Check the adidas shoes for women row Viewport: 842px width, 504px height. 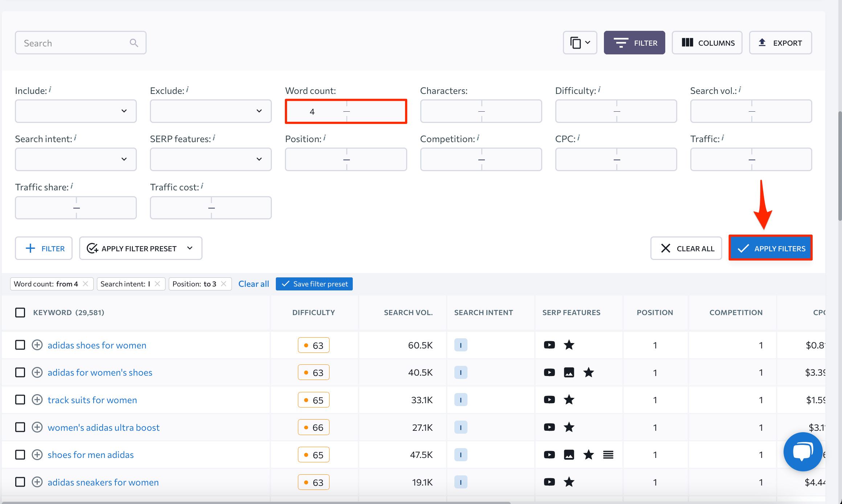(x=20, y=345)
